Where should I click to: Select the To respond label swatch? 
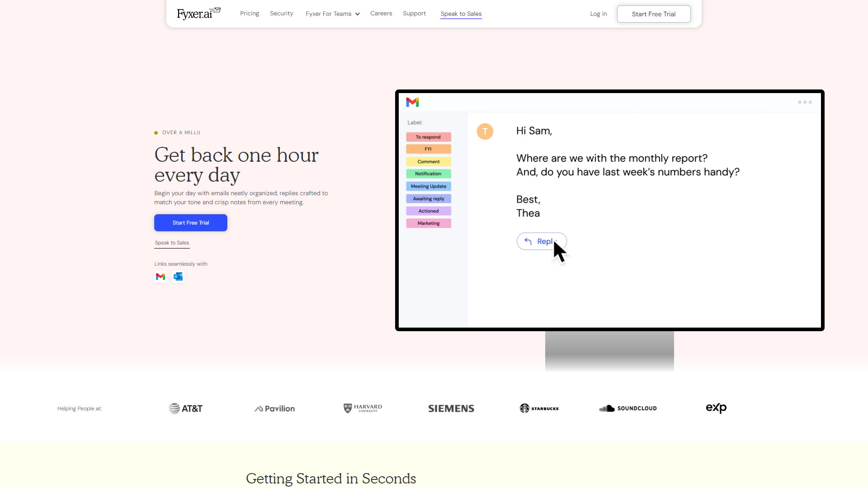coord(428,137)
